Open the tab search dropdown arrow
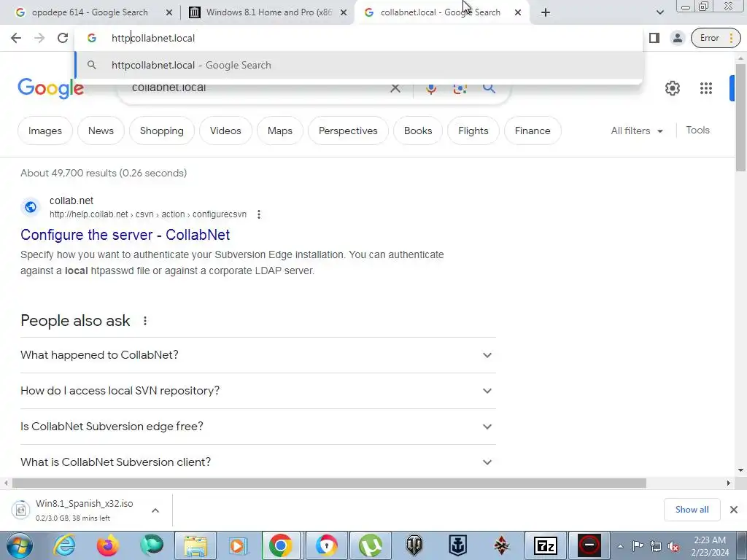Viewport: 747px width, 560px height. pyautogui.click(x=659, y=12)
